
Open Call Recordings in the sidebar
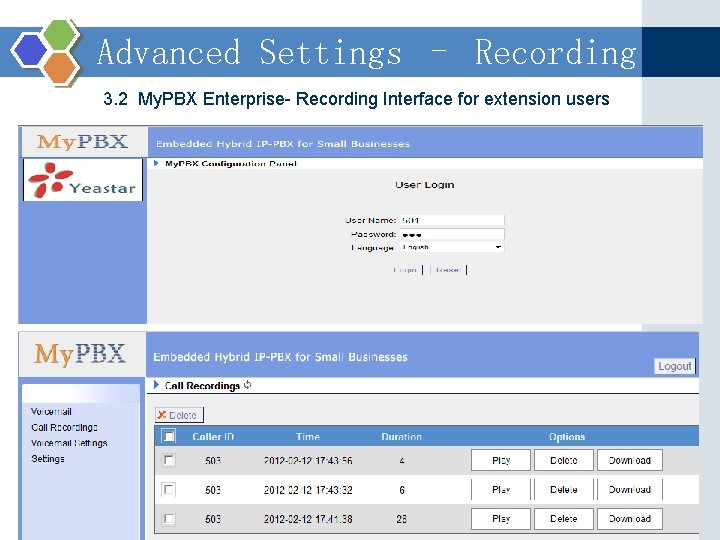(x=64, y=427)
